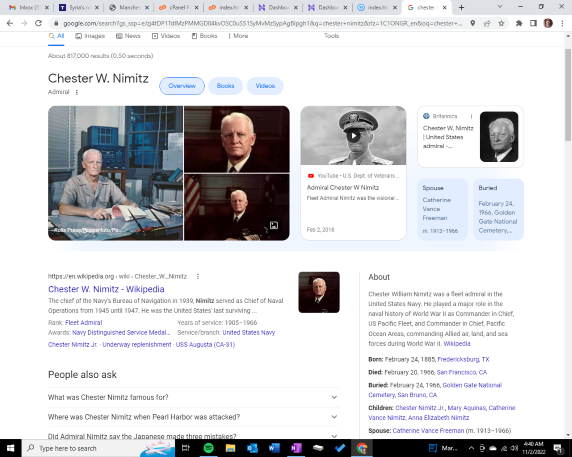Screen dimensions: 572x457
Task: Open the tab search chevron in the title bar
Action: tap(500, 7)
